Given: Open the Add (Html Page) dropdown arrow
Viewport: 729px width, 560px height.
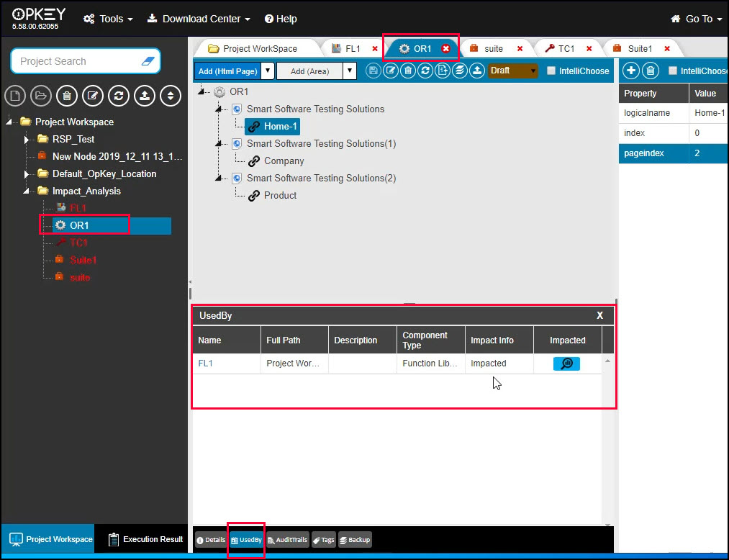Looking at the screenshot, I should tap(267, 71).
